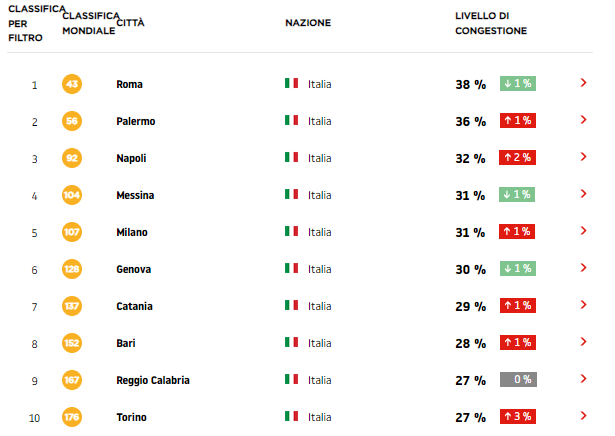Click the Italian flag next to Milano
This screenshot has height=436, width=615.
tap(291, 231)
